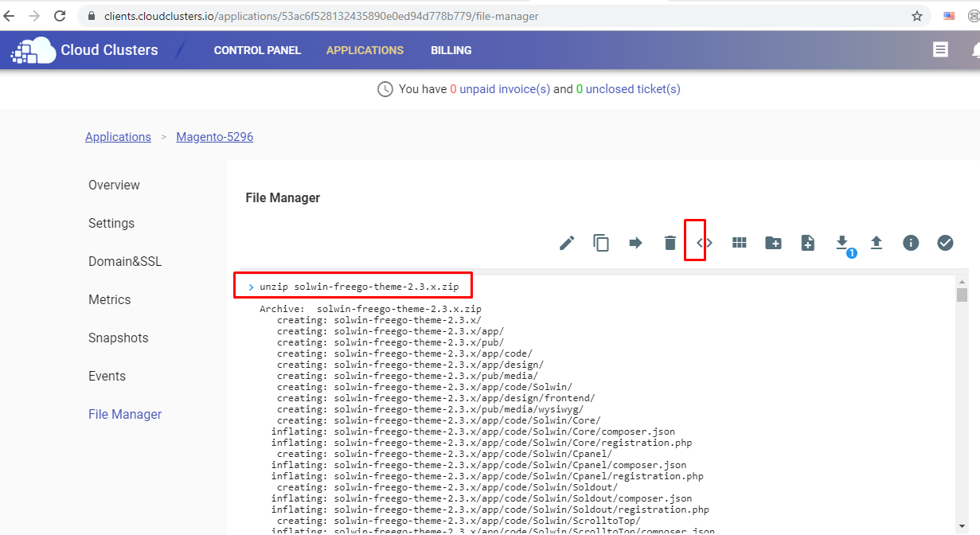The width and height of the screenshot is (980, 535).
Task: Click the select-all checkmark icon
Action: click(x=945, y=243)
